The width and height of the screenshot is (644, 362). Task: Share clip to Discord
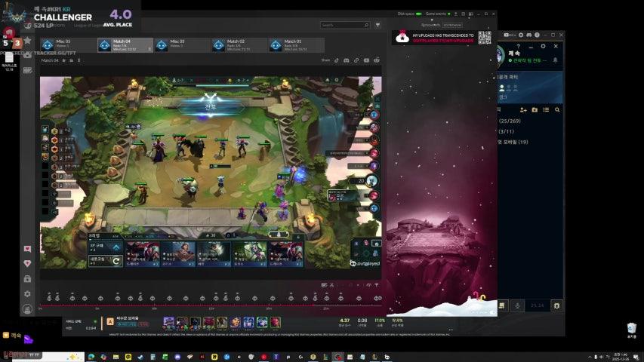(347, 60)
